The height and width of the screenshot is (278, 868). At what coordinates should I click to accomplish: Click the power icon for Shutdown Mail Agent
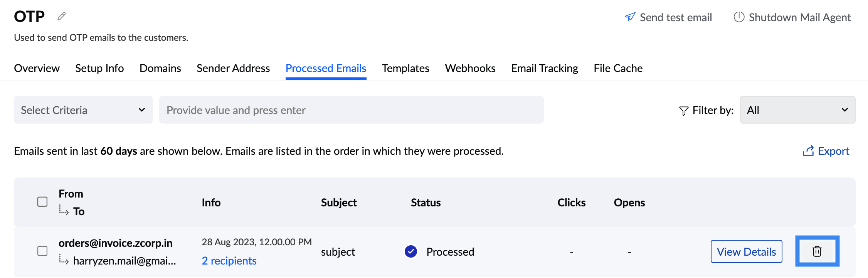coord(738,17)
